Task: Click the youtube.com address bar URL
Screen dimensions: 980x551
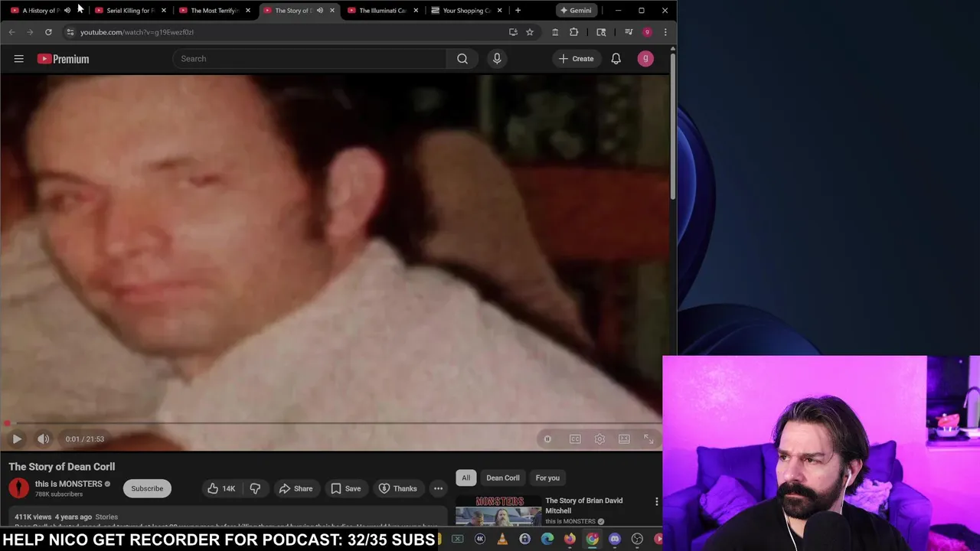Action: pyautogui.click(x=137, y=32)
